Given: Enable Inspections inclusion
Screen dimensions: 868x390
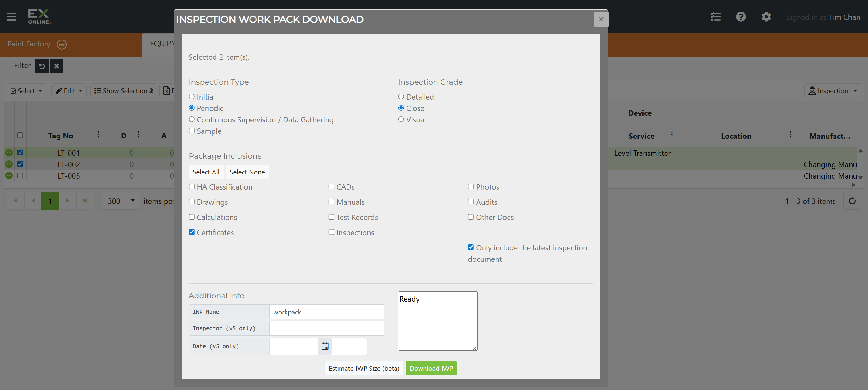Looking at the screenshot, I should coord(331,232).
